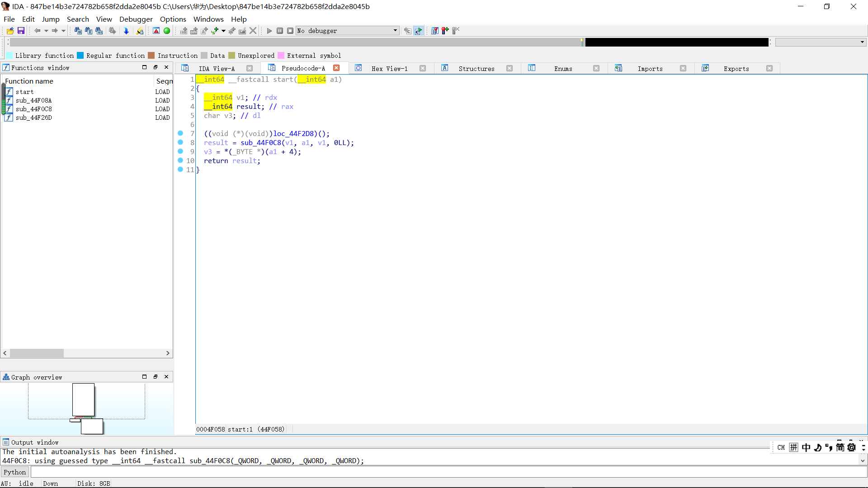Screen dimensions: 868x488
Task: Click the red warning triangle icon
Action: pyautogui.click(x=156, y=31)
